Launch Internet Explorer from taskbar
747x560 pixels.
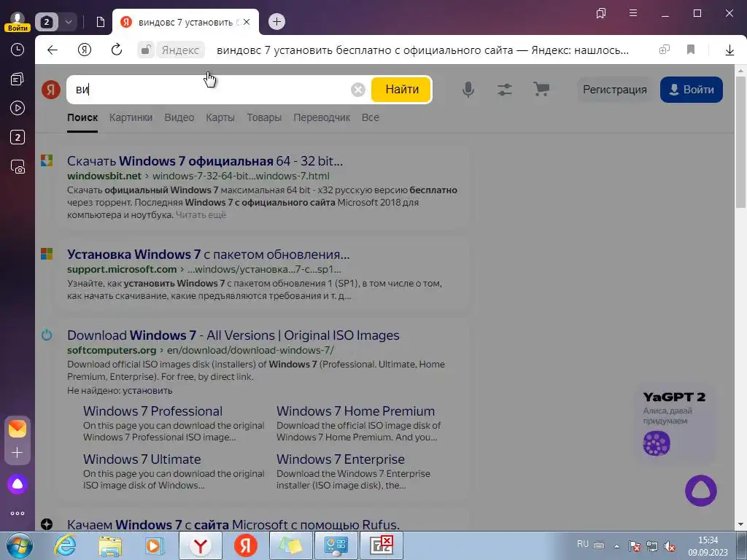[x=65, y=545]
